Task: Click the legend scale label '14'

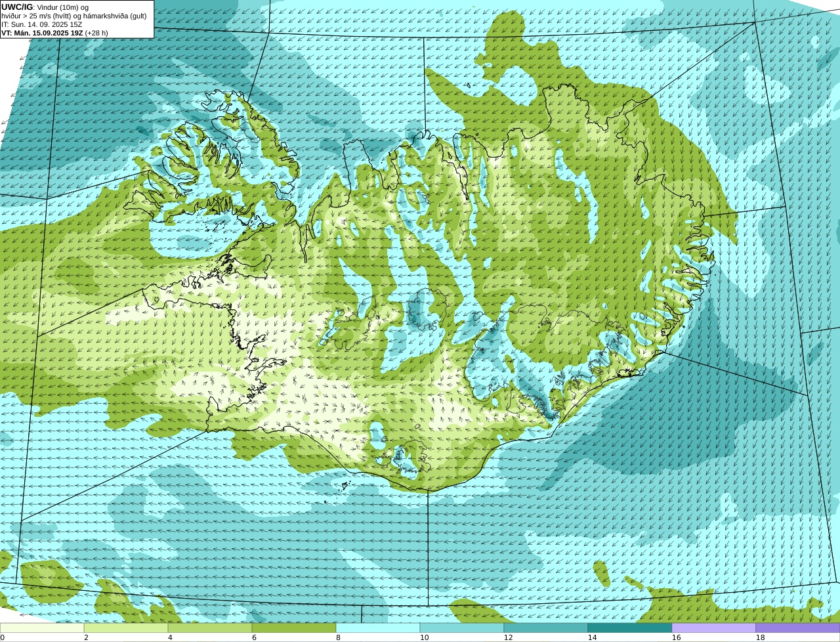Action: (592, 637)
